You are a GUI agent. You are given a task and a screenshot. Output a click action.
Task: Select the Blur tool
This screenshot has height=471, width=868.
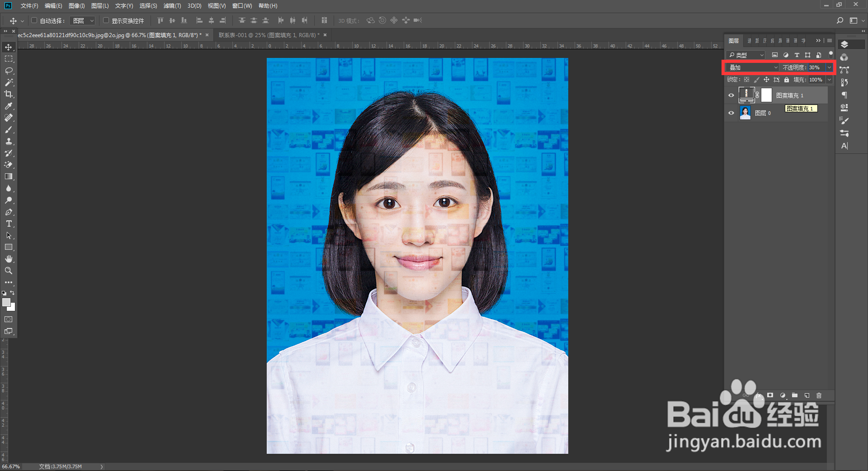tap(9, 189)
